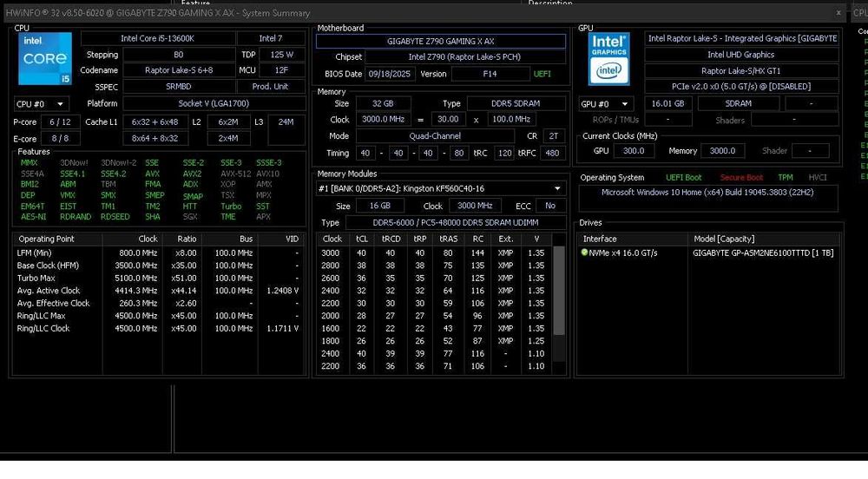Click the Windows 10 Home build text
Viewport: 868px width, 479px height.
pos(707,193)
